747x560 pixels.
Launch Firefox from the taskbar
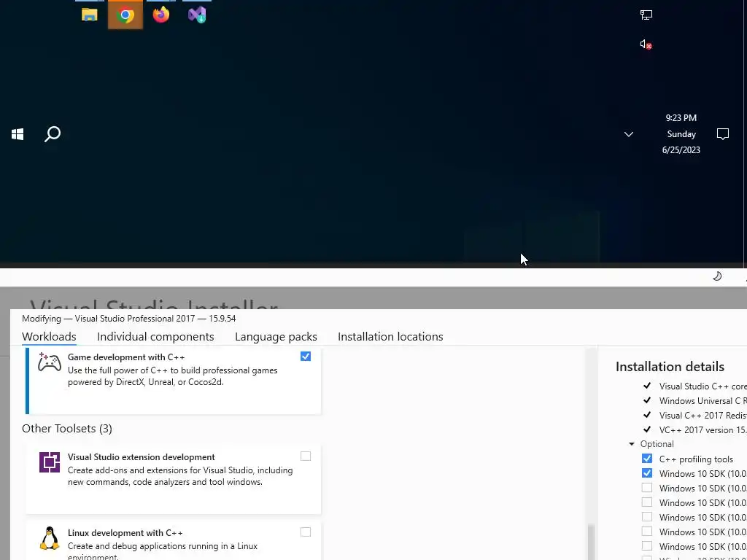tap(161, 15)
